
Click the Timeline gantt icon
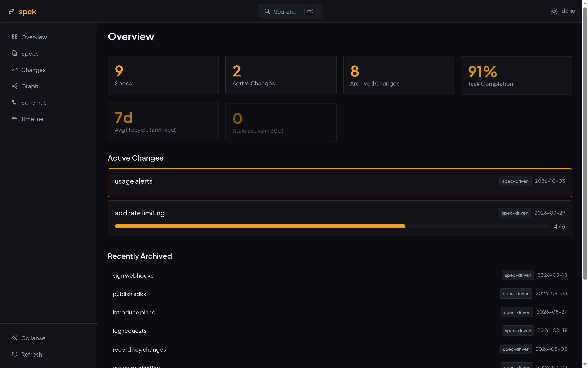[14, 119]
